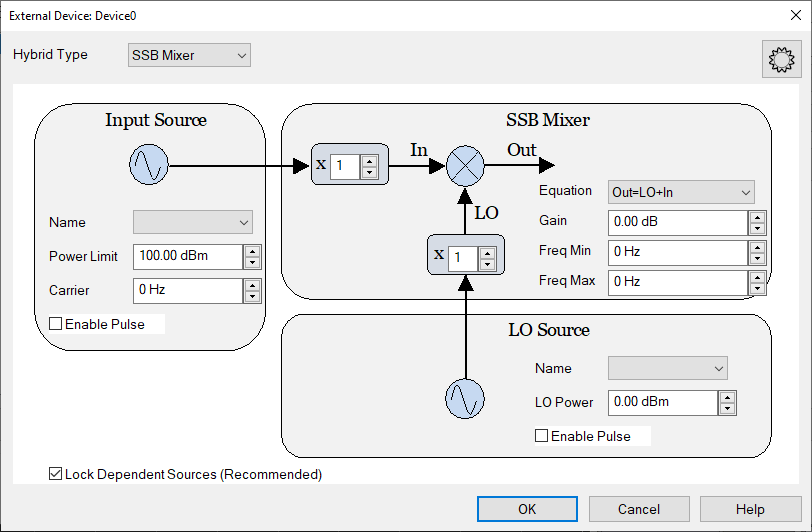812x532 pixels.
Task: Open the LO Source Name dropdown
Action: point(668,368)
